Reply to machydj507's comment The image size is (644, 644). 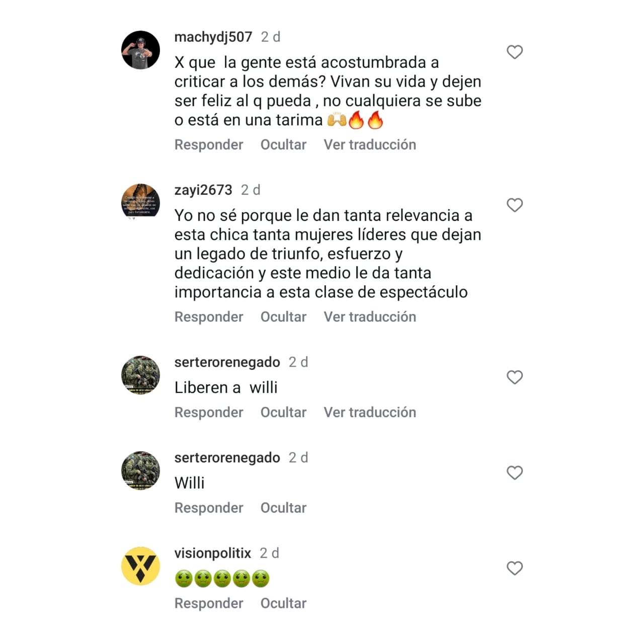coord(209,145)
